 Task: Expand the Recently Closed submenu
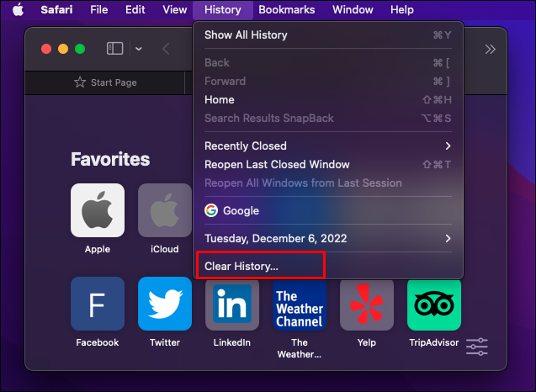click(x=328, y=146)
